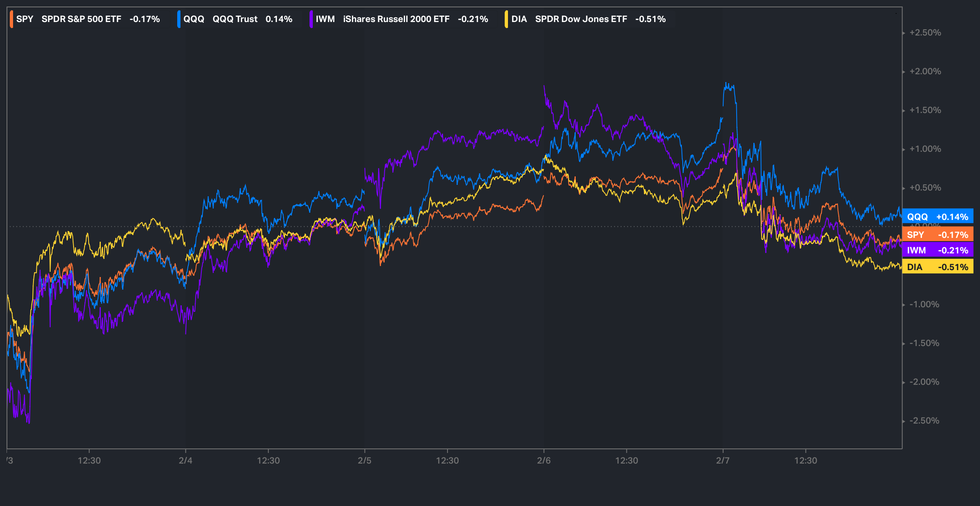This screenshot has width=980, height=506.
Task: Click the -2.50% y-axis label
Action: 924,421
